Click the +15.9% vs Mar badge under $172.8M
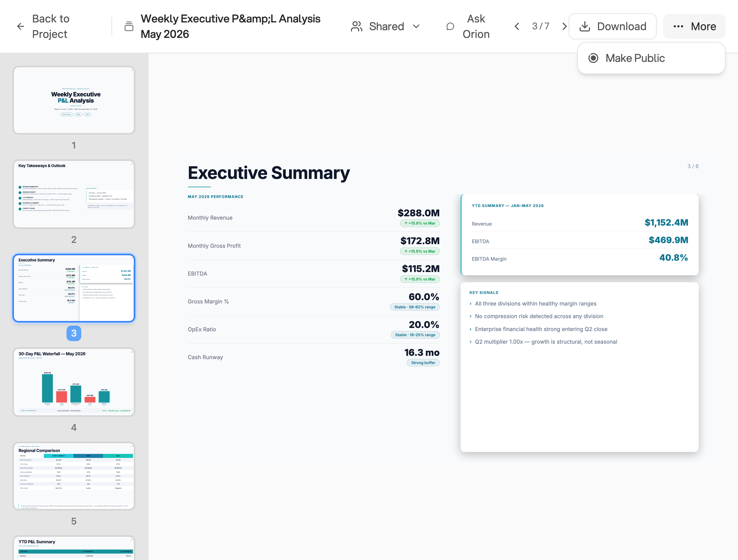 (x=420, y=251)
